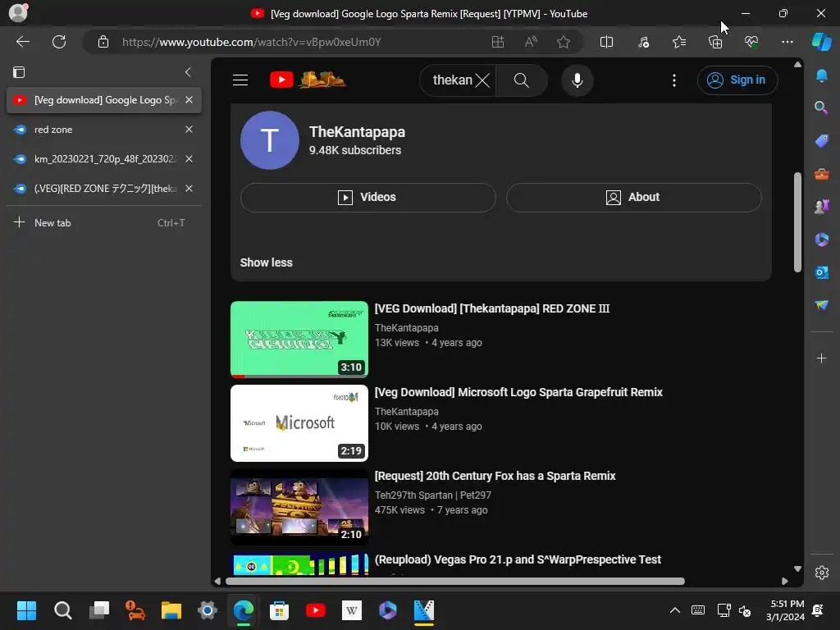The width and height of the screenshot is (840, 630).
Task: Open the media music note toolbar icon
Action: 643,42
